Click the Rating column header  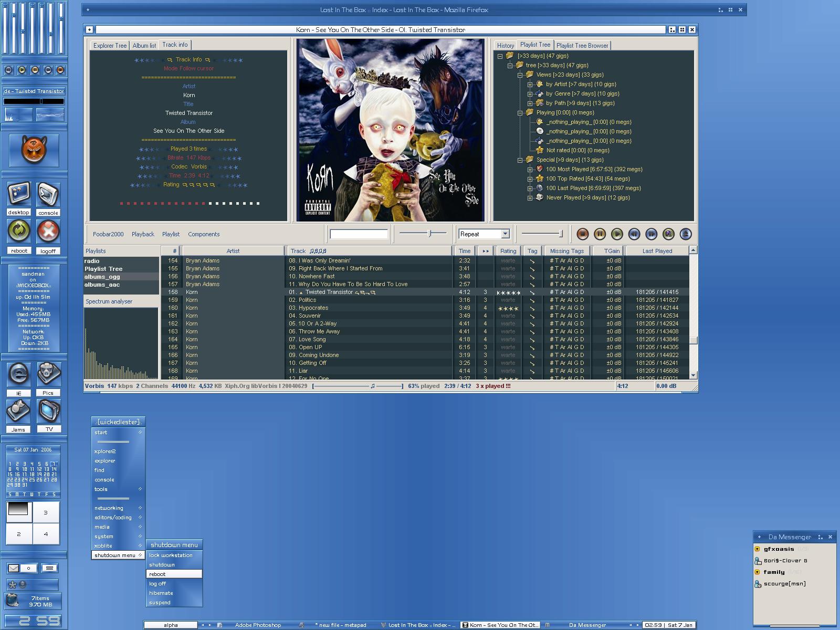pos(508,251)
